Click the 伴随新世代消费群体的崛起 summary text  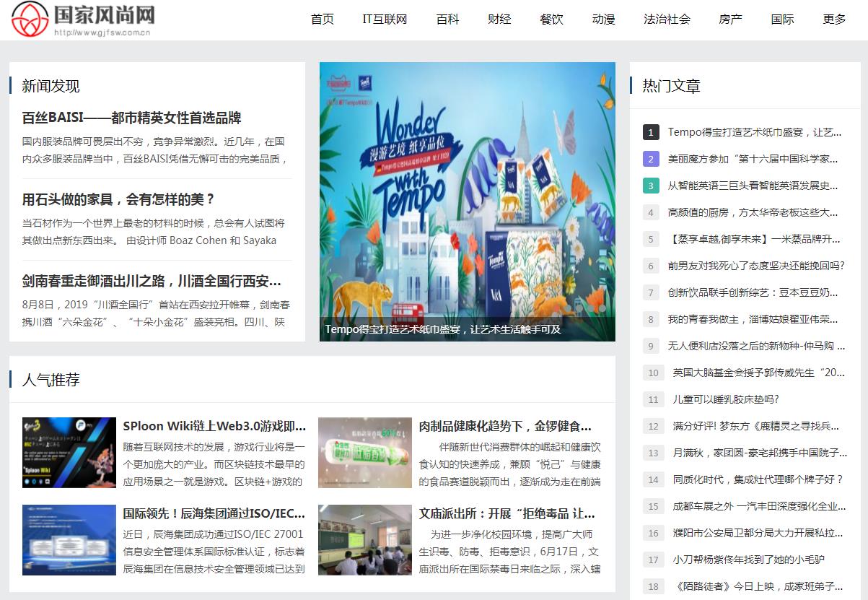point(509,464)
